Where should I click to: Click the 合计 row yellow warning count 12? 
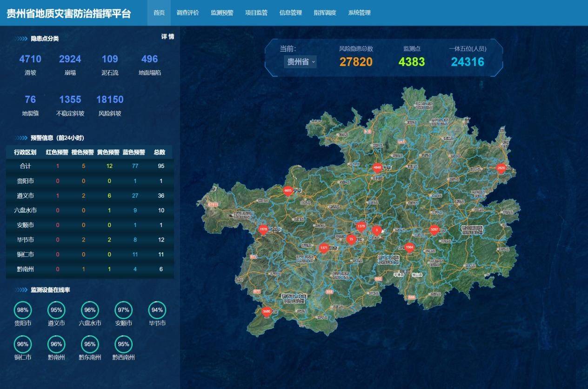(x=109, y=166)
